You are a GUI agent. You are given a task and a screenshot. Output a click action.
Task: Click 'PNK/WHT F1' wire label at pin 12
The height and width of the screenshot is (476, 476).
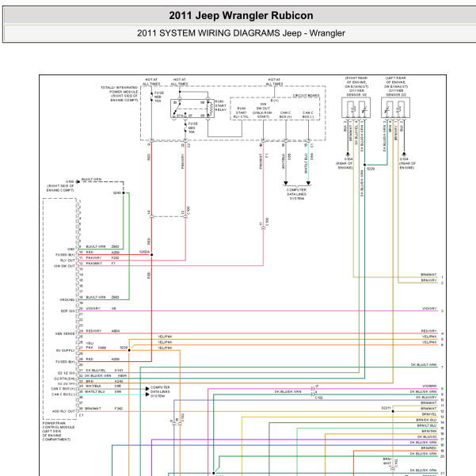(101, 263)
